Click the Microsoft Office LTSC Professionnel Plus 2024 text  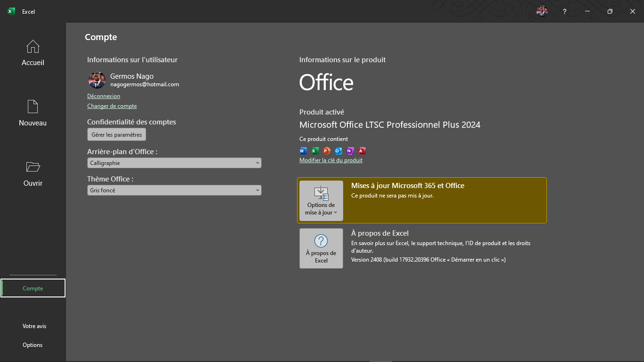(x=390, y=125)
